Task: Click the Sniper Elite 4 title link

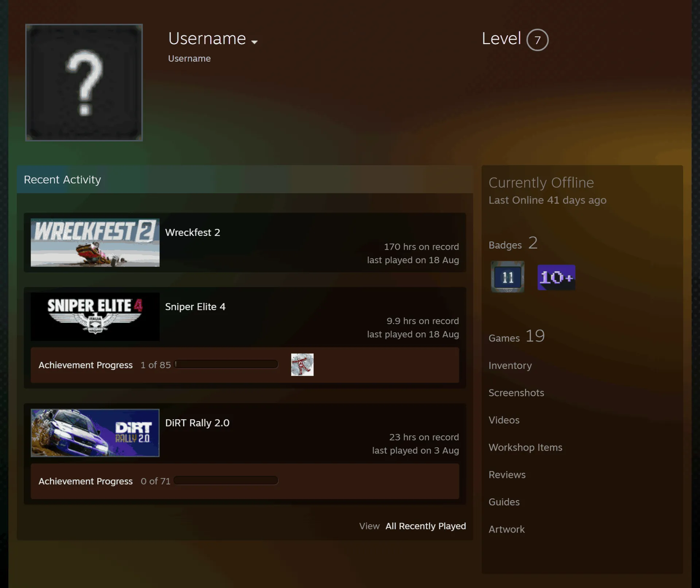Action: pyautogui.click(x=195, y=307)
